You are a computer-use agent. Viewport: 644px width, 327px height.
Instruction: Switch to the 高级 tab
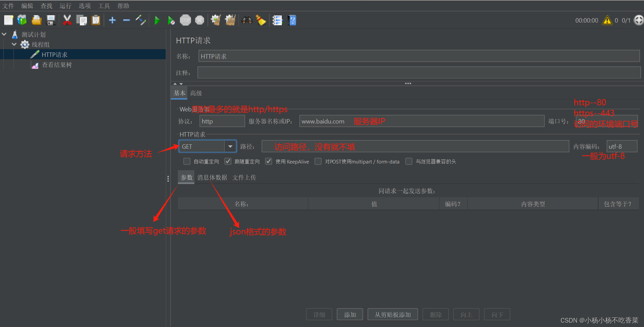pyautogui.click(x=196, y=93)
